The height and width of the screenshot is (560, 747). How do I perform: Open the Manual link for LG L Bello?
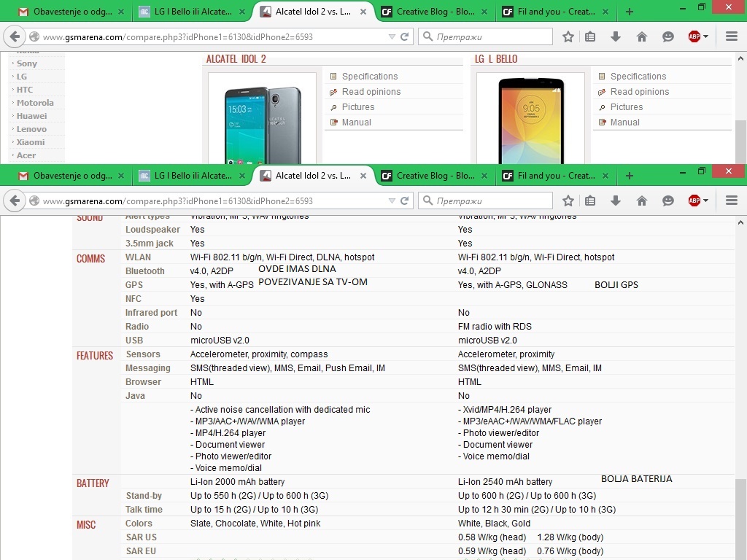(625, 122)
